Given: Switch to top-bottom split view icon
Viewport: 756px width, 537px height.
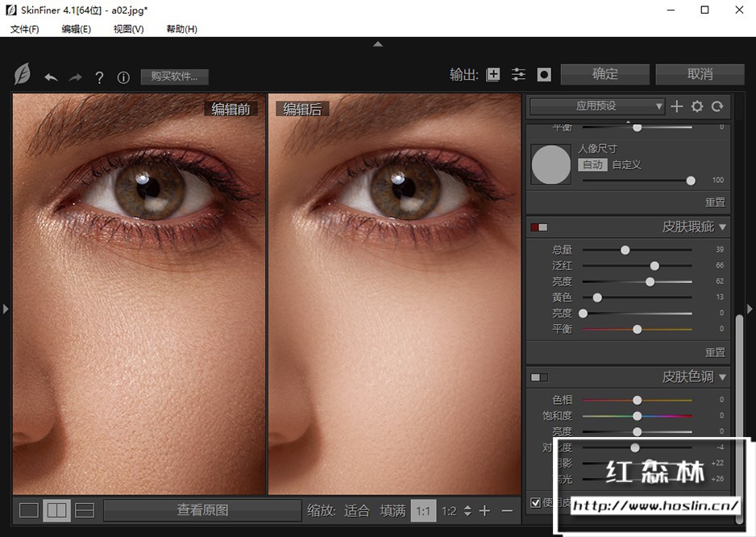Looking at the screenshot, I should tap(85, 510).
